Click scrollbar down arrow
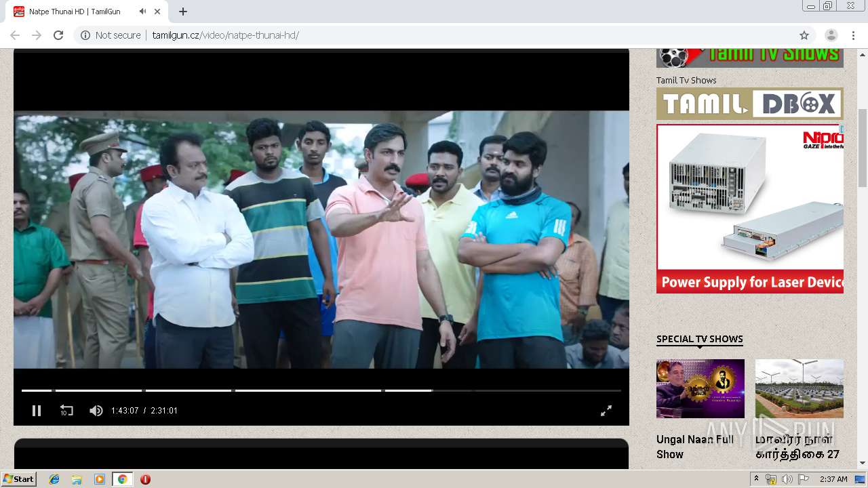The height and width of the screenshot is (488, 868). coord(863,463)
